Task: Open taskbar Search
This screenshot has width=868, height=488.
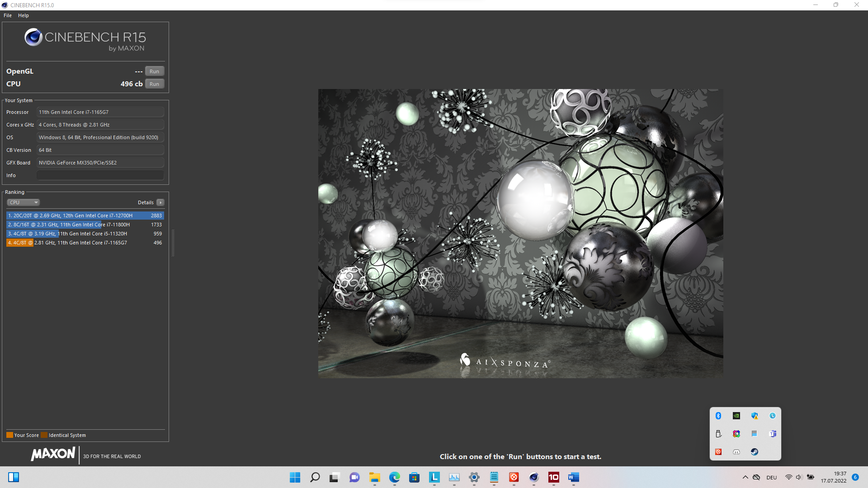Action: tap(315, 477)
